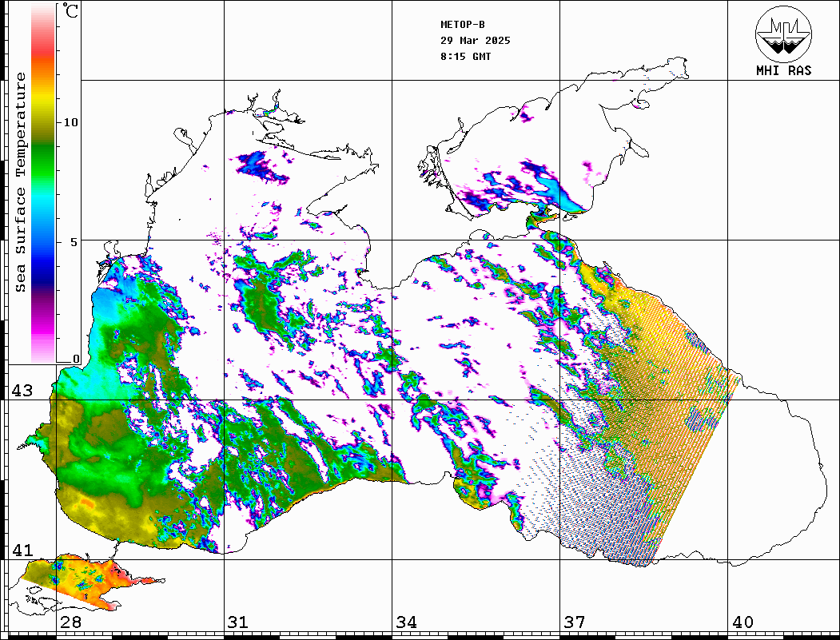This screenshot has height=640, width=840.
Task: Click longitude label '37'
Action: click(575, 622)
